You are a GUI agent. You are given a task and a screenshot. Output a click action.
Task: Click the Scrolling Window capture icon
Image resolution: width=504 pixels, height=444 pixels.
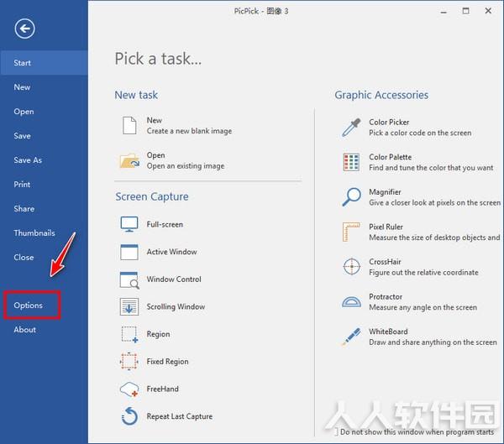point(129,306)
